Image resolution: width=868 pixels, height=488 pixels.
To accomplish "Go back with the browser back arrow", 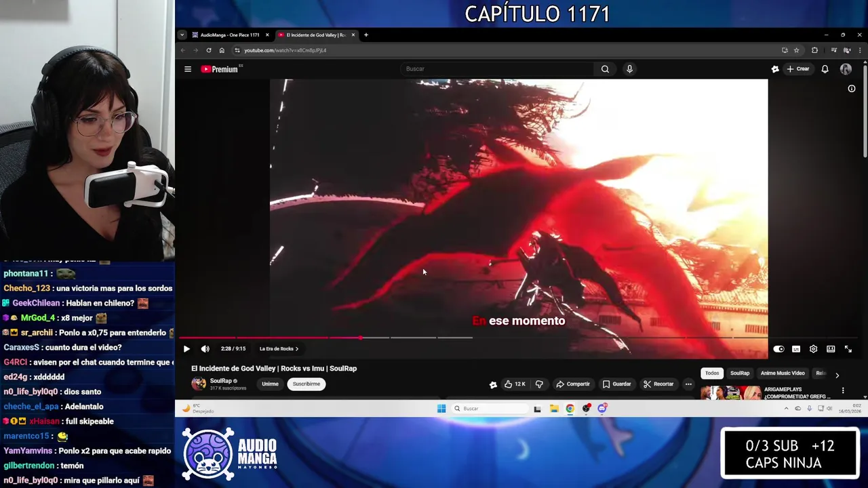I will pos(182,50).
